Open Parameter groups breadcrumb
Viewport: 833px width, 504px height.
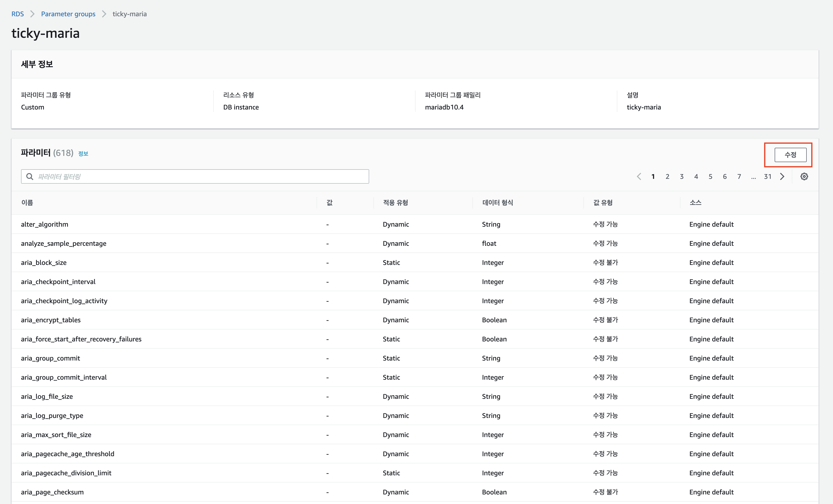[68, 14]
